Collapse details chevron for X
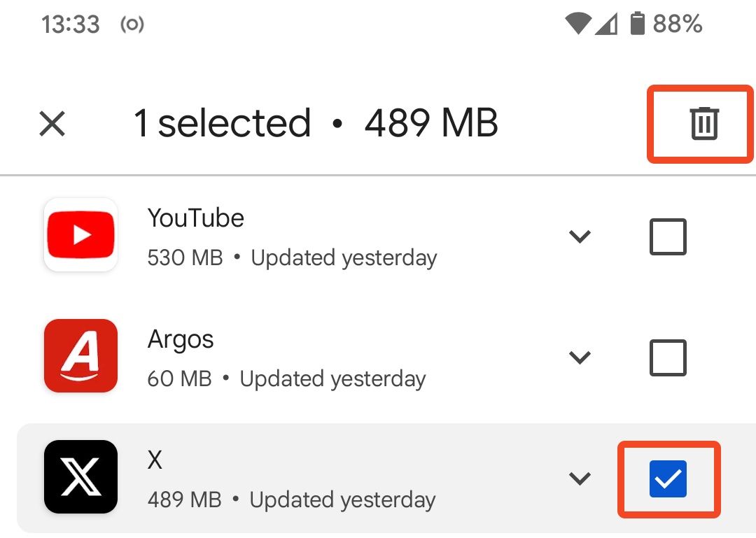 click(x=580, y=479)
